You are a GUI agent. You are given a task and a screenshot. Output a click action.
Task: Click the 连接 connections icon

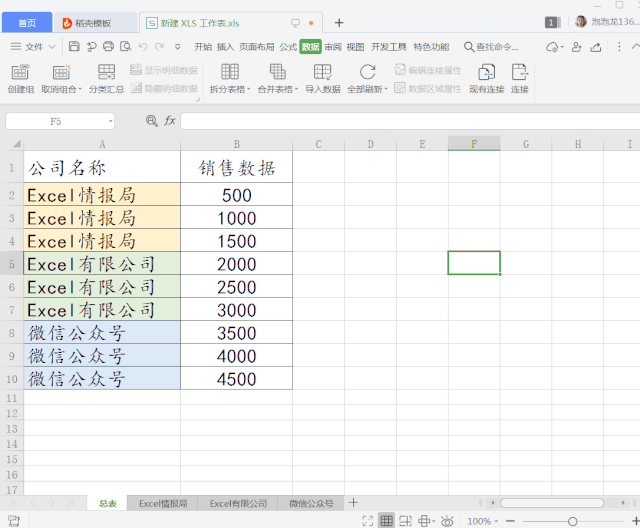pos(520,79)
